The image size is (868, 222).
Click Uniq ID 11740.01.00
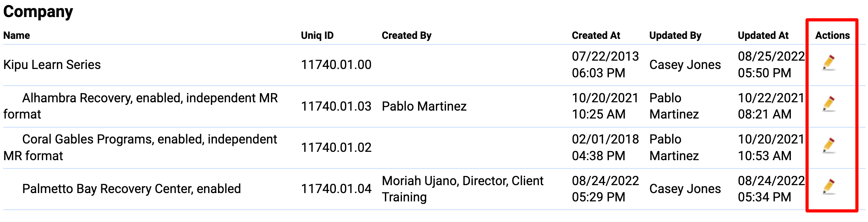[336, 65]
